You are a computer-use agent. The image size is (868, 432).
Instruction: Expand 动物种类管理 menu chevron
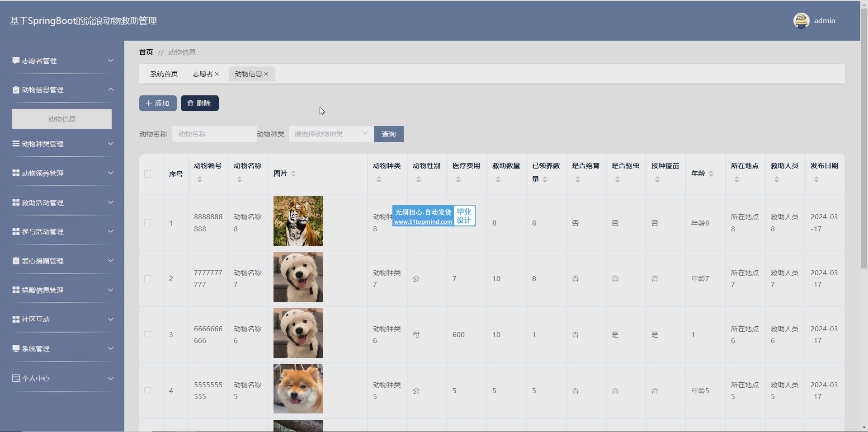point(110,144)
